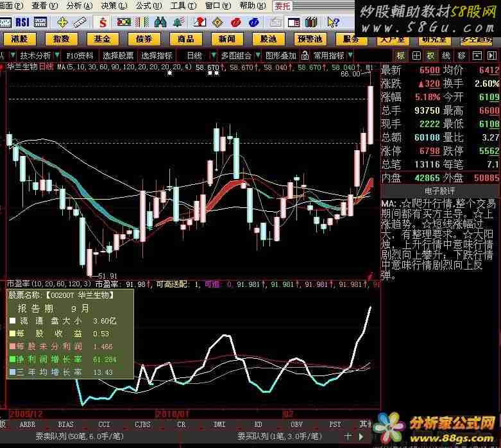Open the binoculars search icon
The width and height of the screenshot is (501, 448).
[160, 22]
